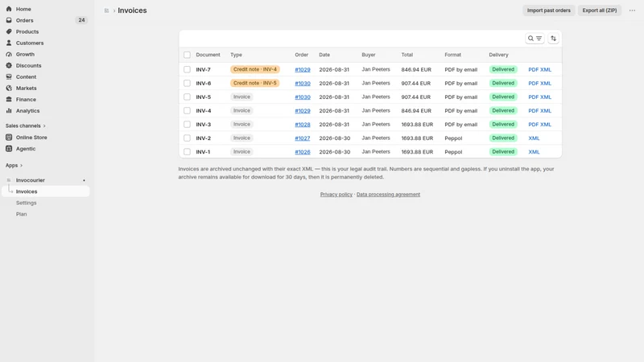Screen dimensions: 644x362
Task: Open the Invocourier Plan page
Action: click(x=22, y=214)
